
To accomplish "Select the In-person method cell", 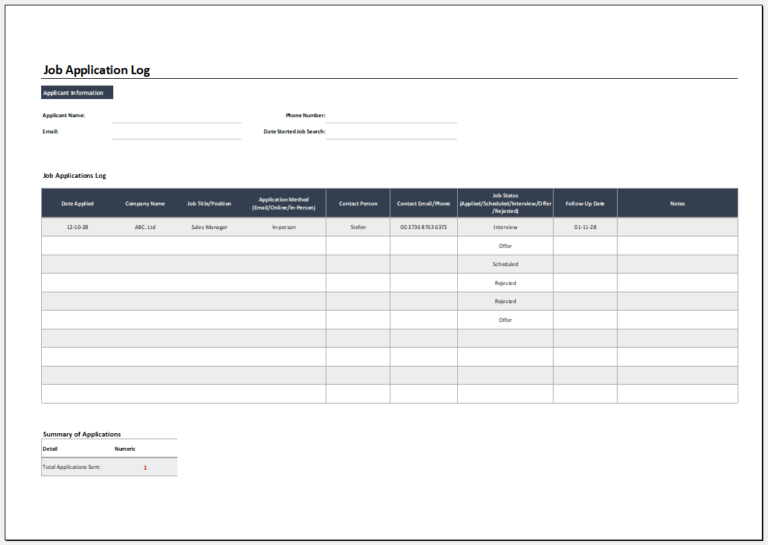I will [284, 227].
